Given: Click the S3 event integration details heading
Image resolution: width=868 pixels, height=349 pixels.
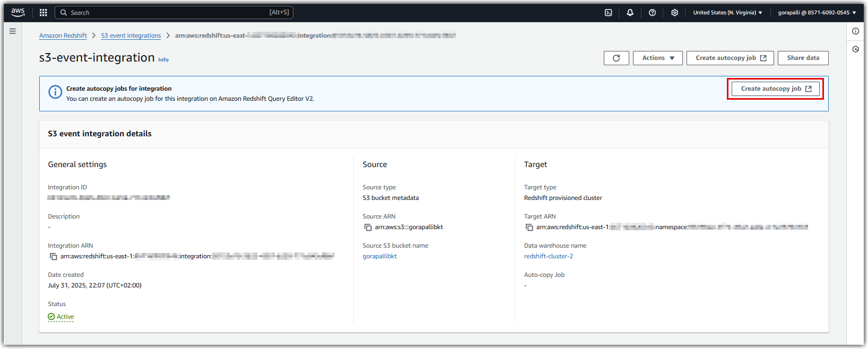Looking at the screenshot, I should [100, 134].
